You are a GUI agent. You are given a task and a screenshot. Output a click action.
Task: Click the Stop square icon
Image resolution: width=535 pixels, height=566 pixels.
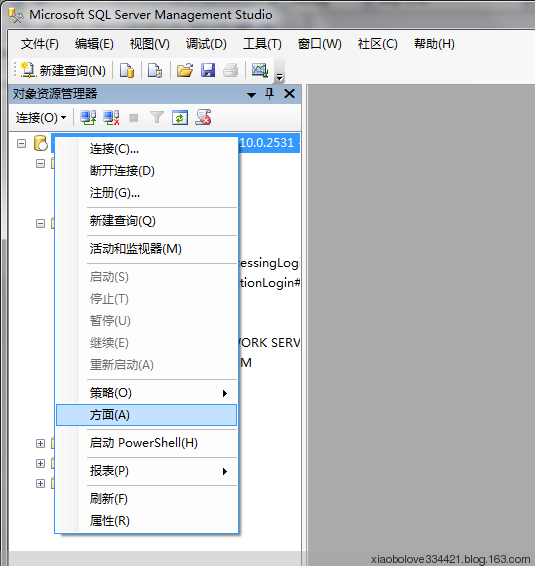click(x=134, y=118)
